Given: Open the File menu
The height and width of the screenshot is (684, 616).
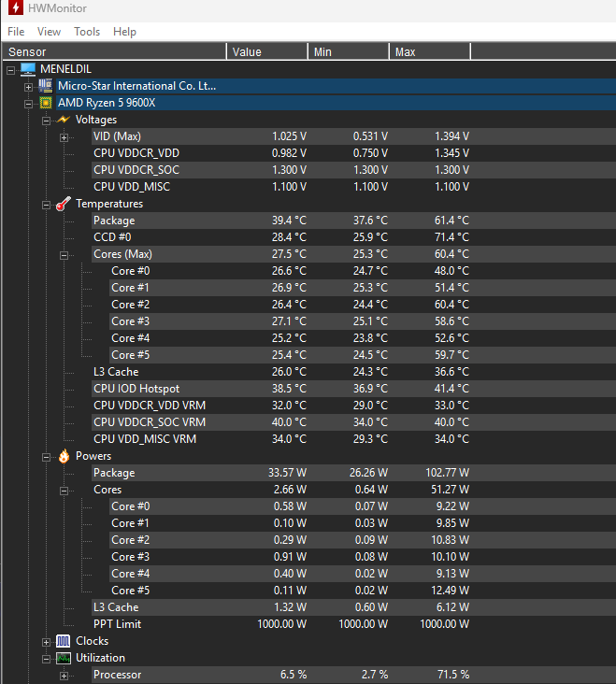Looking at the screenshot, I should pos(16,32).
